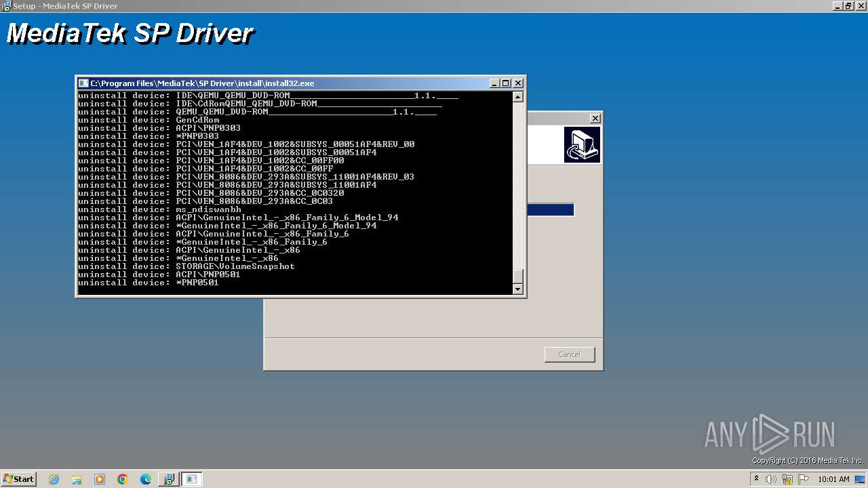The width and height of the screenshot is (868, 488).
Task: Minimize the main Setup window
Action: point(837,5)
